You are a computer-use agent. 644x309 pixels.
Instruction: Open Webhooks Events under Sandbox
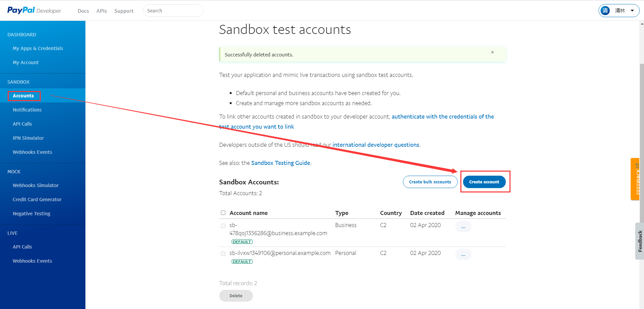point(33,152)
